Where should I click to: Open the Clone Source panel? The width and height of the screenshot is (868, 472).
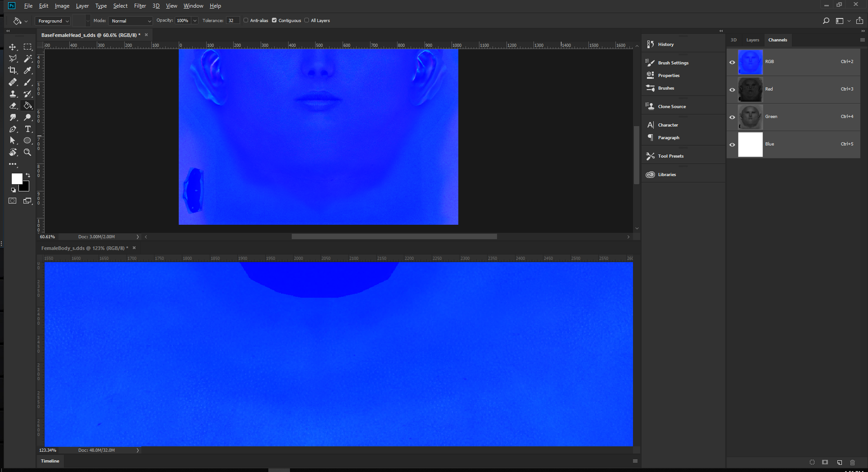(x=671, y=106)
